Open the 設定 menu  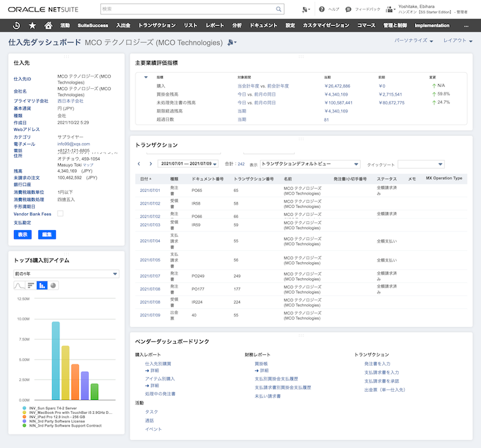click(290, 25)
